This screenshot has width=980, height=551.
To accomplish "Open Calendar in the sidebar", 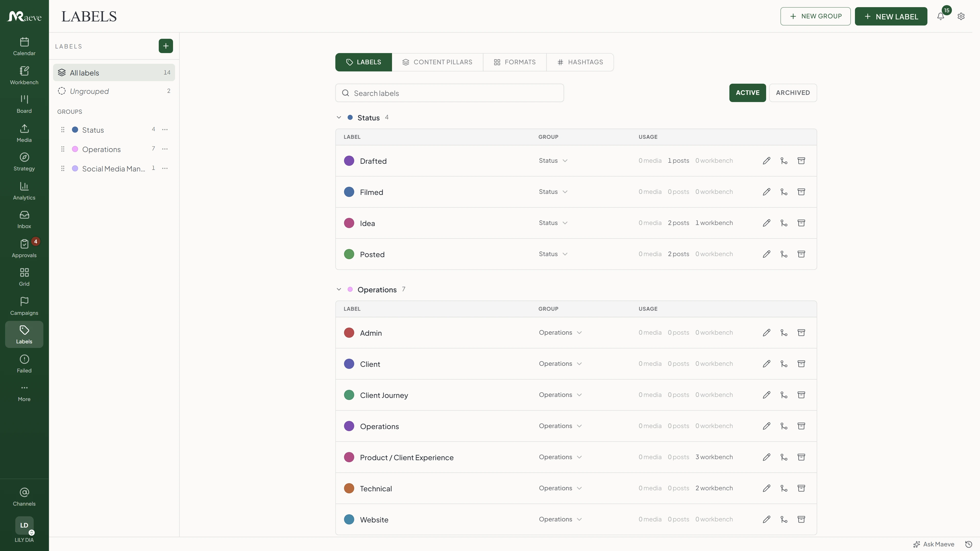I will point(24,46).
